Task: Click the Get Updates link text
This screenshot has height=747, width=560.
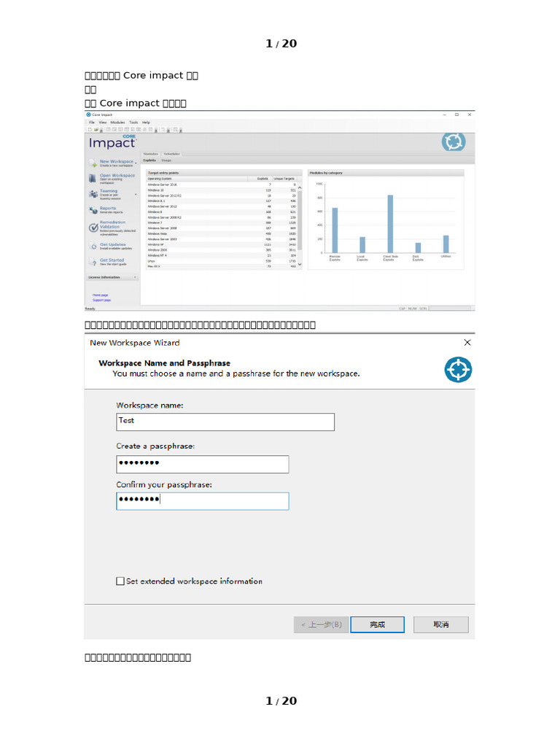Action: (113, 244)
